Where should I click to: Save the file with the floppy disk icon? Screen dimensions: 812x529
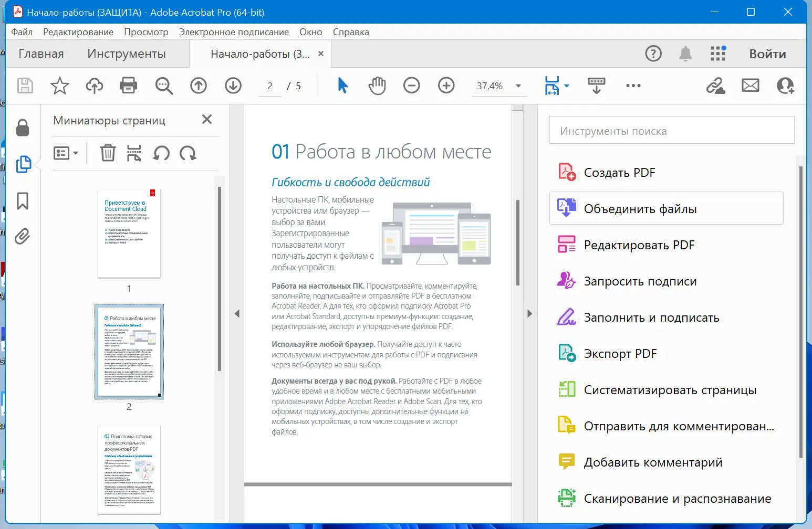pyautogui.click(x=25, y=86)
